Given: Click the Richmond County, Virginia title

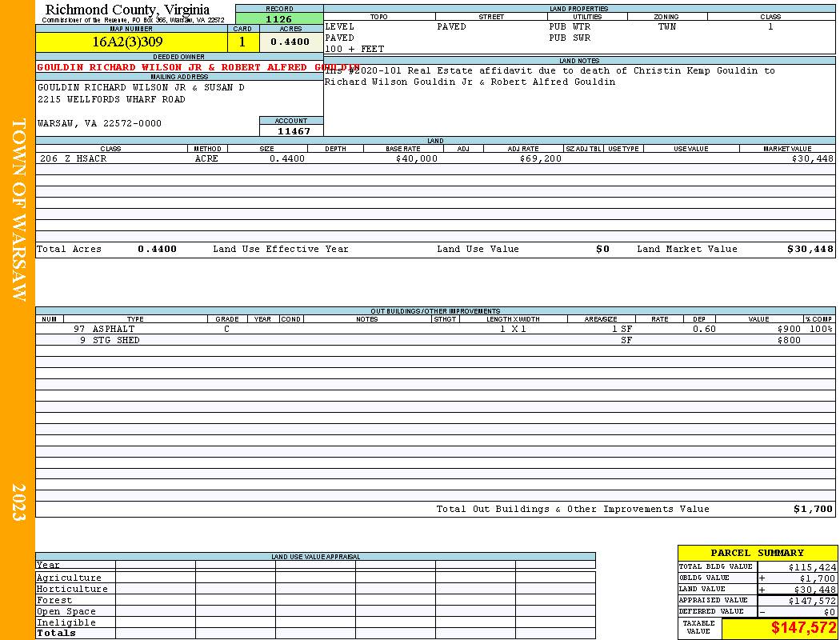Looking at the screenshot, I should pyautogui.click(x=127, y=10).
